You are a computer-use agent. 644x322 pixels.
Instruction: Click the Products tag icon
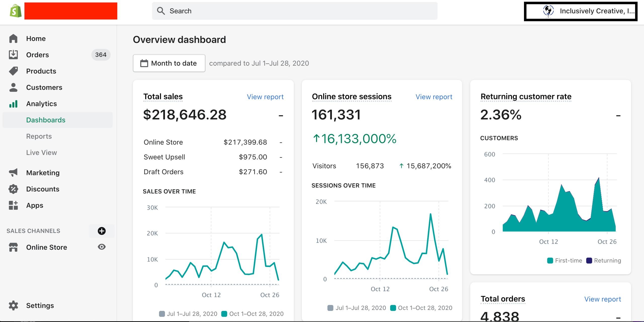coord(13,71)
